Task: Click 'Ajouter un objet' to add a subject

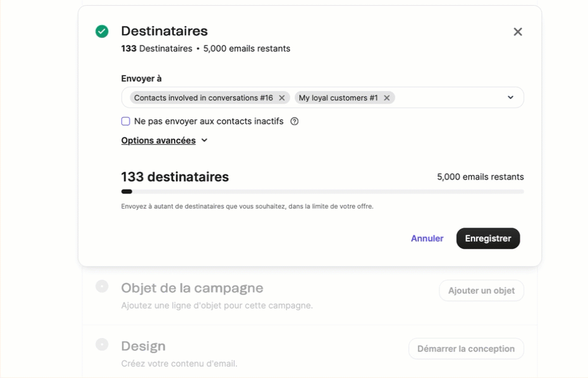Action: 481,290
